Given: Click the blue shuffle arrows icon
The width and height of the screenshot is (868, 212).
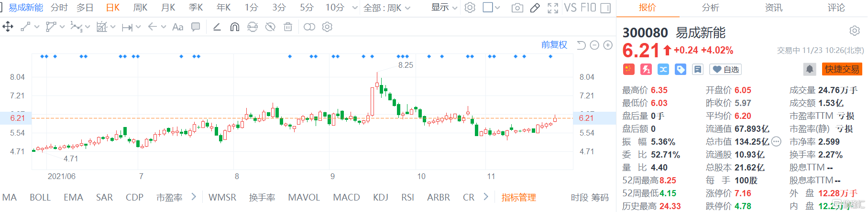Looking at the screenshot, I should point(663,69).
